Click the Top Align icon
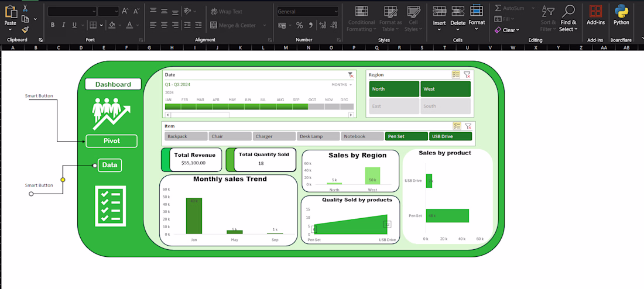 click(x=153, y=11)
